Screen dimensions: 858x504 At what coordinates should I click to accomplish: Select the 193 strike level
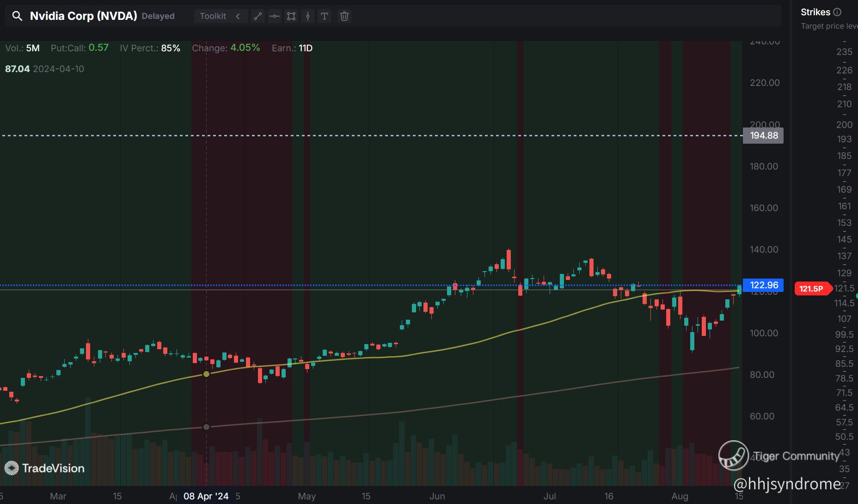pyautogui.click(x=844, y=139)
